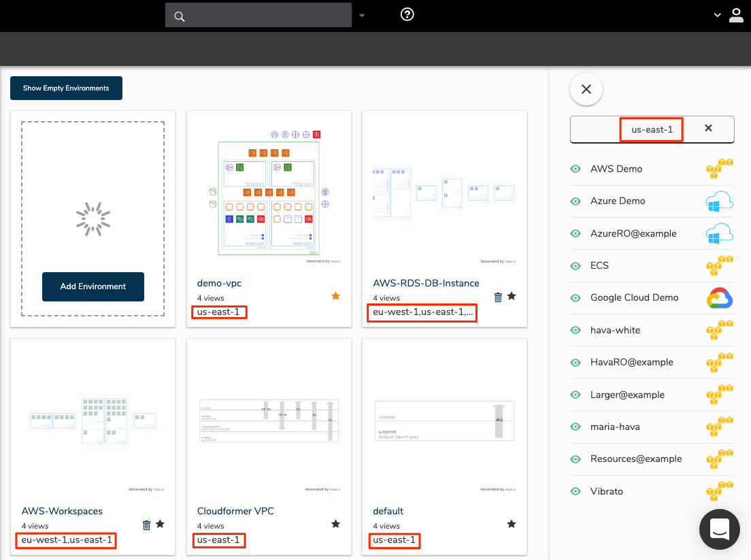Delete AWS-Workspaces via its trash icon

point(146,525)
